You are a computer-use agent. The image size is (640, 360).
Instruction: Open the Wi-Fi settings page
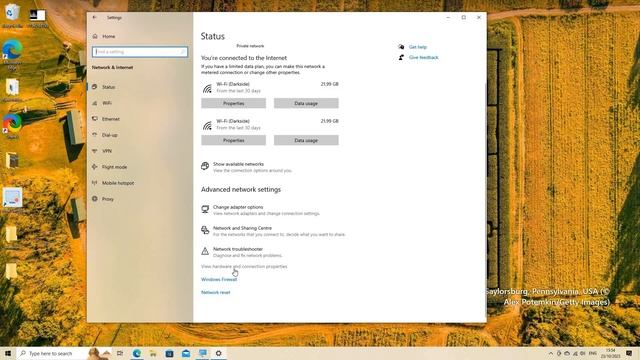107,103
